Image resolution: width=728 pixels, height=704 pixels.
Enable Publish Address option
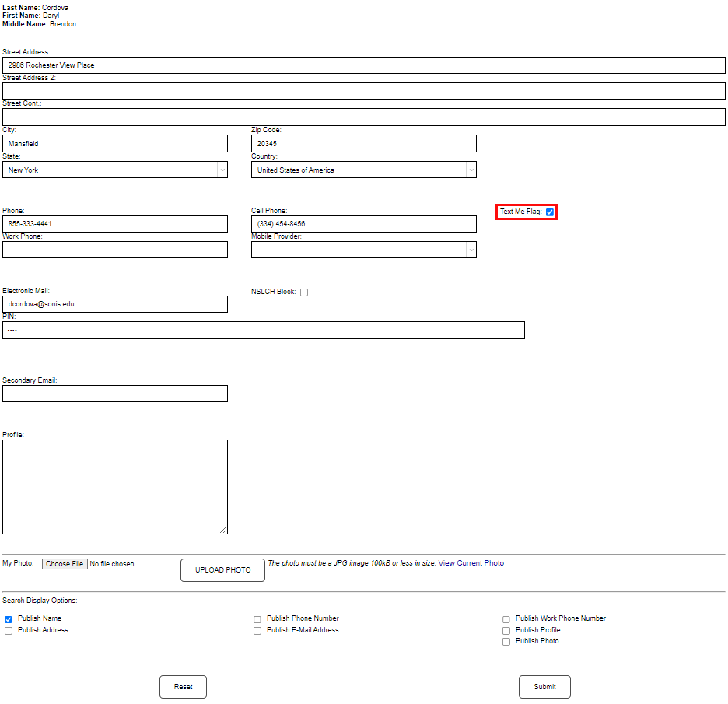coord(8,630)
